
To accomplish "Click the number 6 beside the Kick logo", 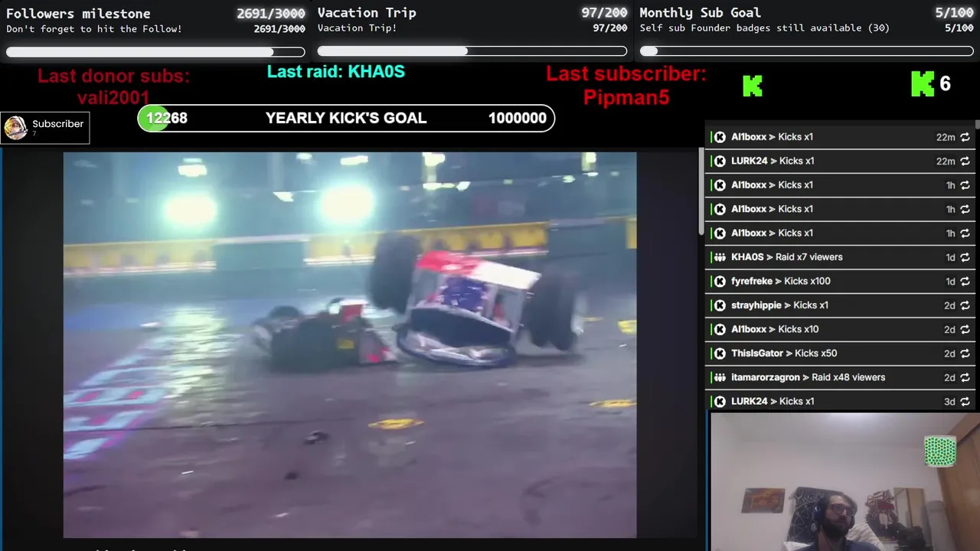I will pos(945,84).
